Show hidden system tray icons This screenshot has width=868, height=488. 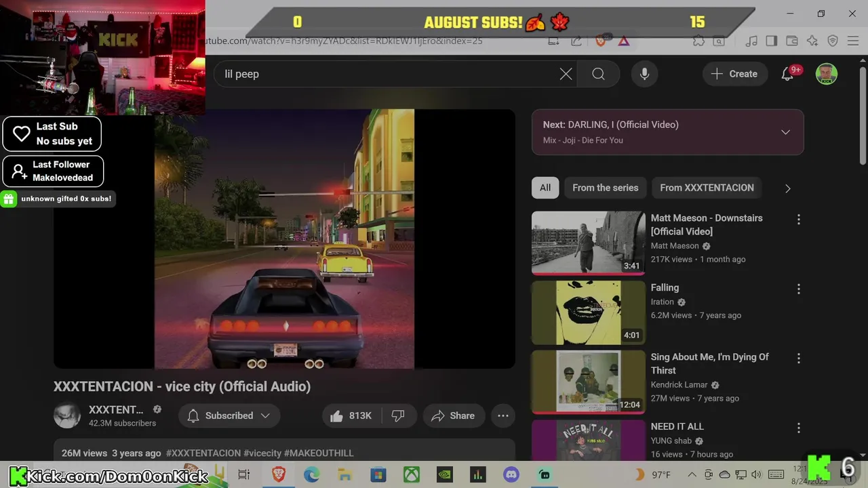click(691, 474)
